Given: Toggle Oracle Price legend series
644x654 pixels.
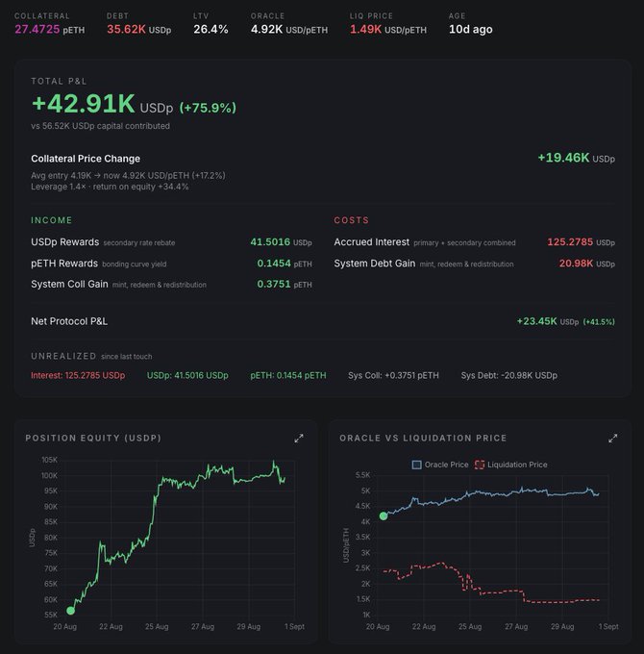Looking at the screenshot, I should (440, 465).
